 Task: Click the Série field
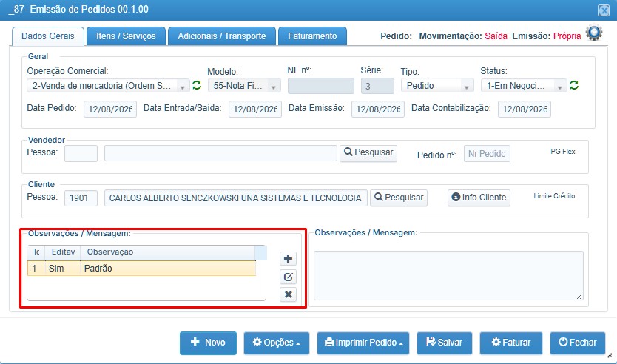click(x=377, y=86)
